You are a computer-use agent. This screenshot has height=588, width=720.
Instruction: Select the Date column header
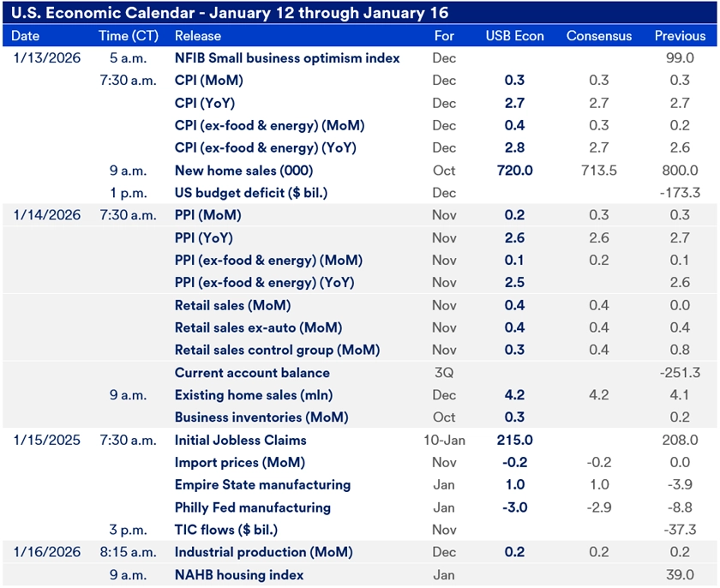coord(23,36)
